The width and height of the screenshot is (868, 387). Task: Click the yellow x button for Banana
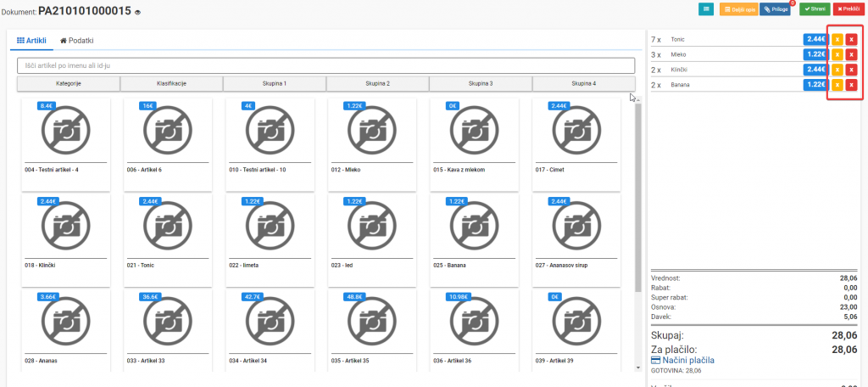click(837, 84)
